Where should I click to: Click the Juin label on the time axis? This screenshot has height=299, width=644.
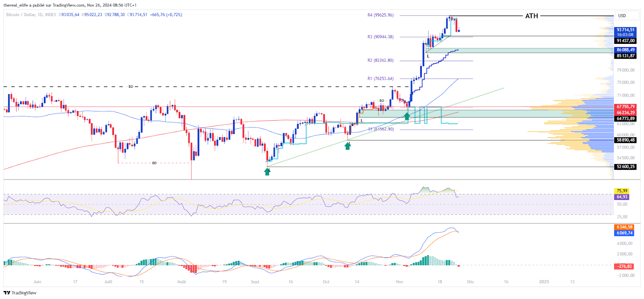(x=37, y=282)
